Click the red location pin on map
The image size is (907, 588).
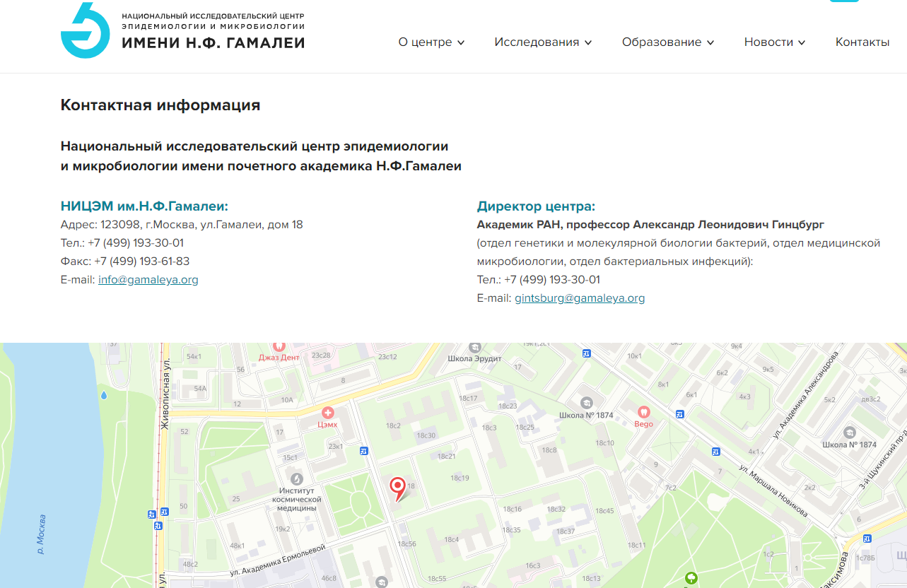tap(398, 486)
